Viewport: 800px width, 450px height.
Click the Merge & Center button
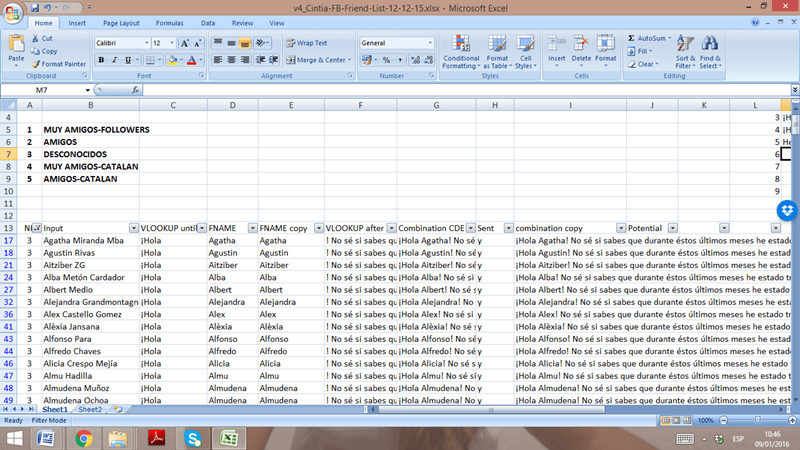click(x=318, y=60)
